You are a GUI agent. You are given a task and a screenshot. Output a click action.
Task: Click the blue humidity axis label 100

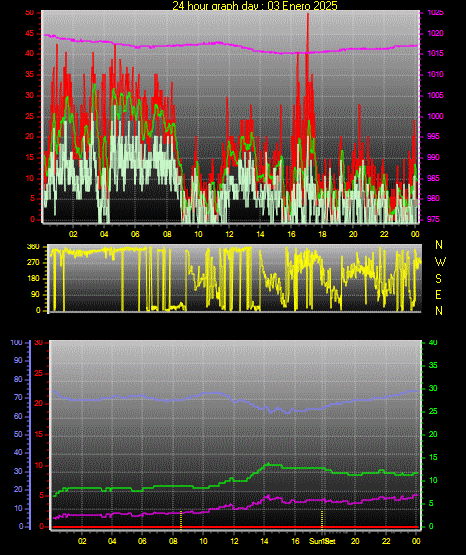[x=17, y=343]
